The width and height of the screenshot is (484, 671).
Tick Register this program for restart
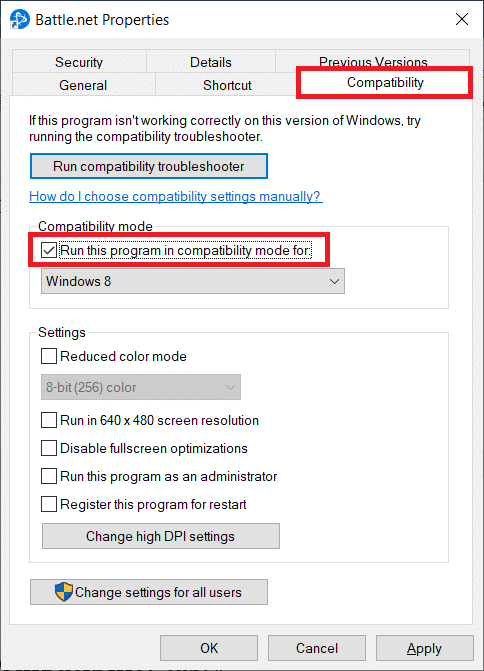pyautogui.click(x=49, y=504)
